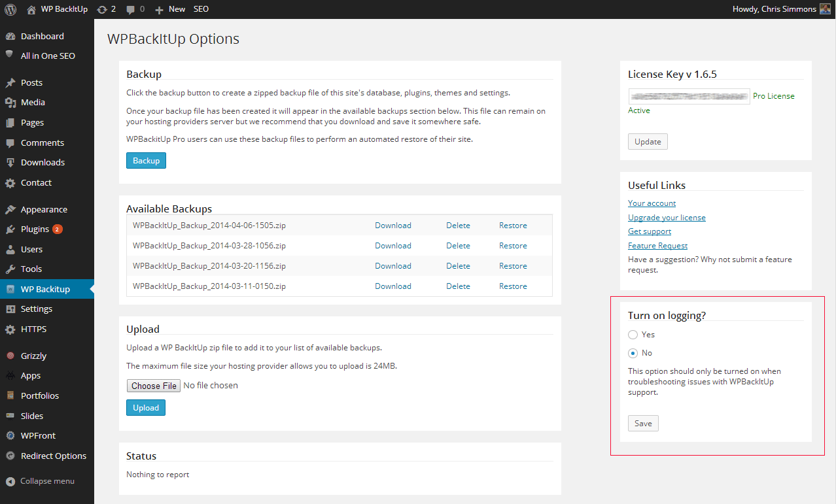This screenshot has width=836, height=504.
Task: Open the Feature Request link
Action: tap(657, 246)
